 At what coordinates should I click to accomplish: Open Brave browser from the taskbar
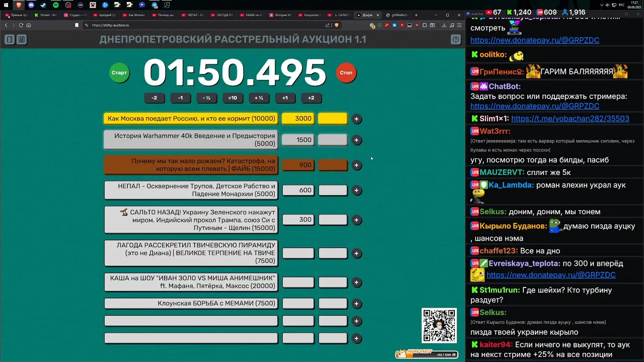19,5
